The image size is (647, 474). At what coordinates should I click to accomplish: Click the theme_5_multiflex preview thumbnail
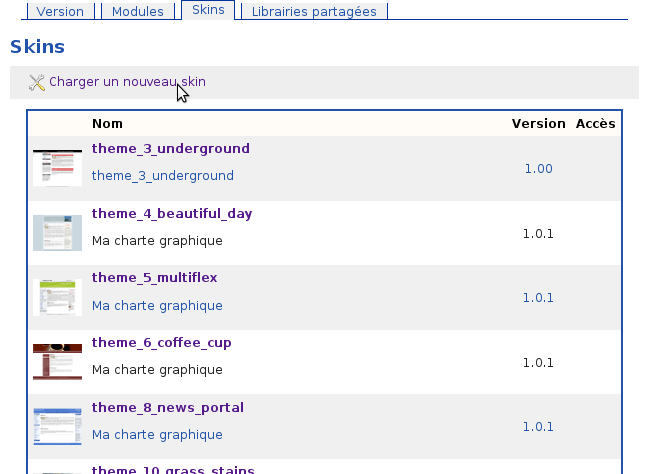click(x=57, y=297)
